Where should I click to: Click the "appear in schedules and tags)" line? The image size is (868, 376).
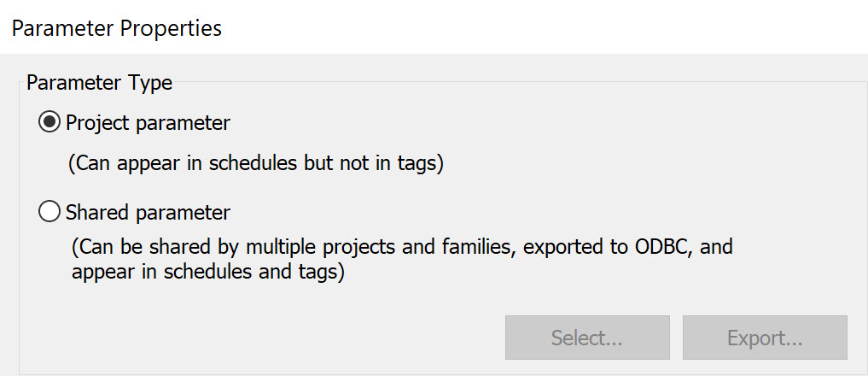(207, 274)
